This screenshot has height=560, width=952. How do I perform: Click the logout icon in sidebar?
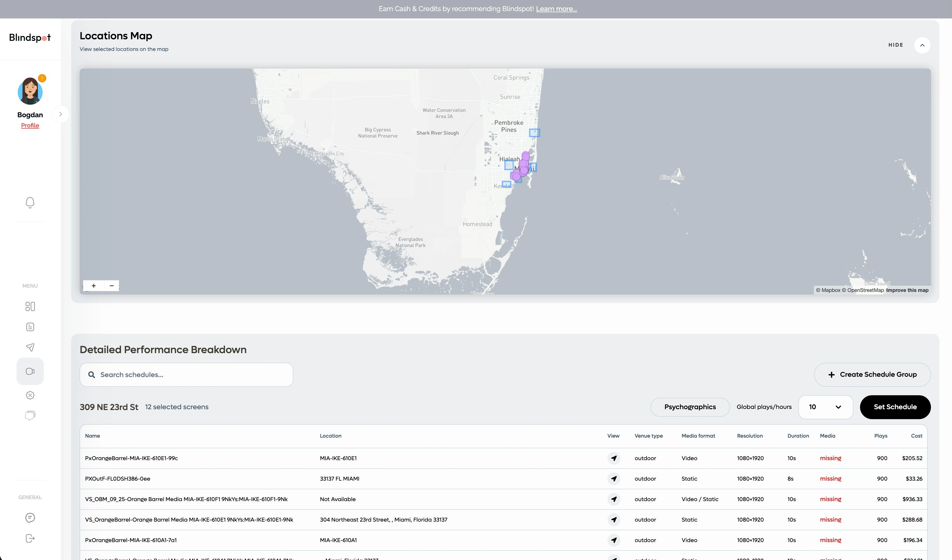point(30,538)
